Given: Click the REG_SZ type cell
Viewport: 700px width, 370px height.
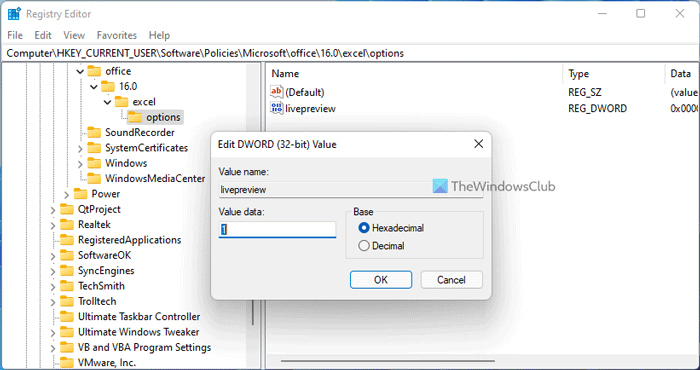Looking at the screenshot, I should [x=585, y=92].
